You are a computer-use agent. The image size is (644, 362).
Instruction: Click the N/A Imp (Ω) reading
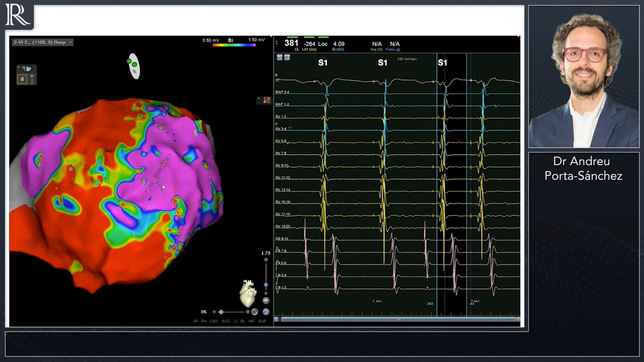coord(377,44)
